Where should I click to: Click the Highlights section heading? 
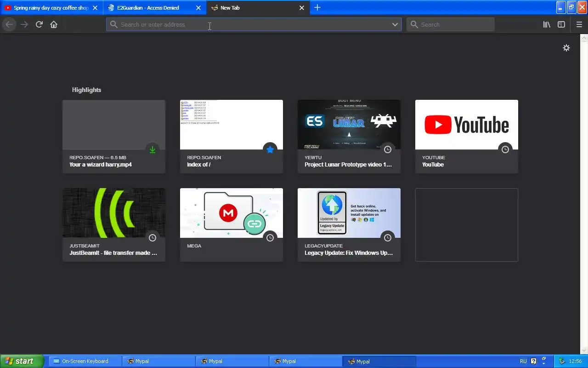pos(86,90)
